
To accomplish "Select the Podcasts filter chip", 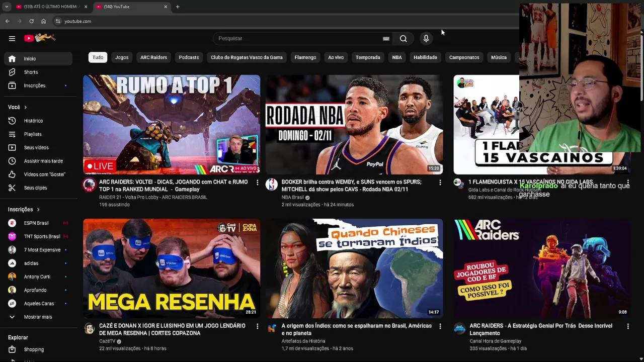I will (189, 57).
